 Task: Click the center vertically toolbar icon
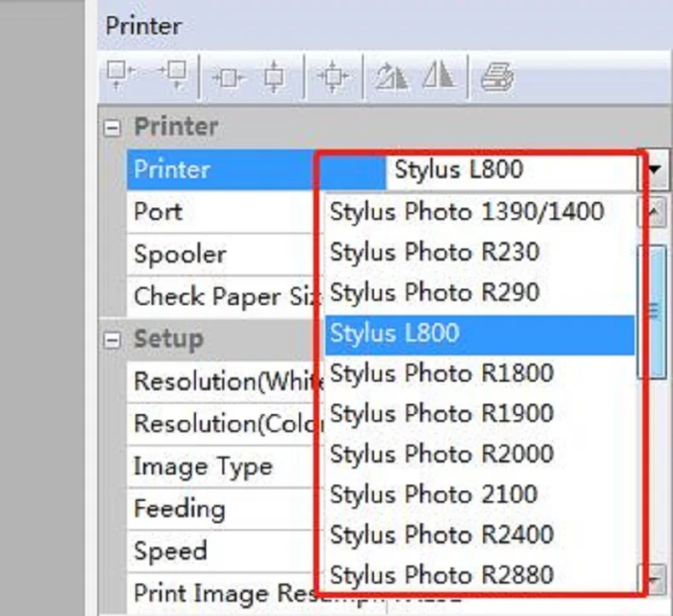tap(273, 78)
